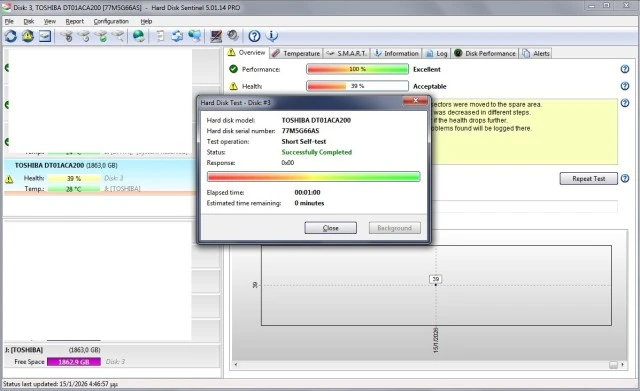The height and width of the screenshot is (391, 640).
Task: Click the help icon beside yellow description box
Action: pos(625,103)
